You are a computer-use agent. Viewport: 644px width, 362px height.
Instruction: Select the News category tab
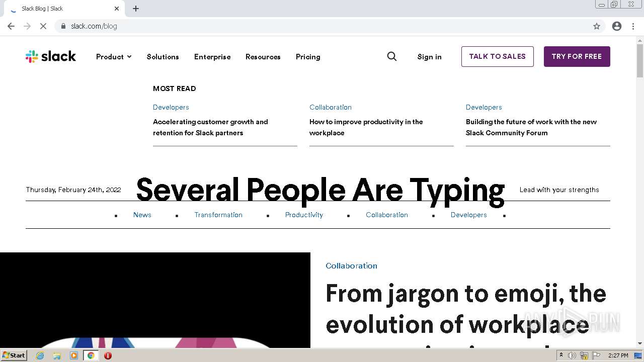tap(142, 215)
